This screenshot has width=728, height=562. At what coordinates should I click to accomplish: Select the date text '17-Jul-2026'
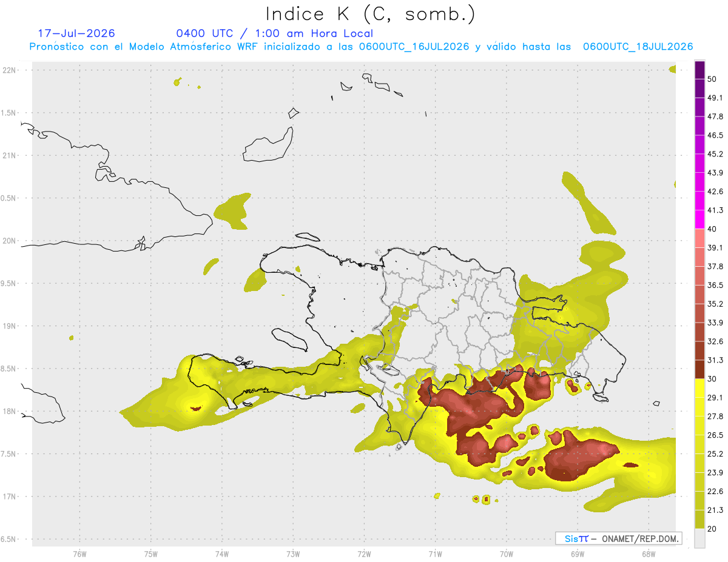(x=76, y=33)
